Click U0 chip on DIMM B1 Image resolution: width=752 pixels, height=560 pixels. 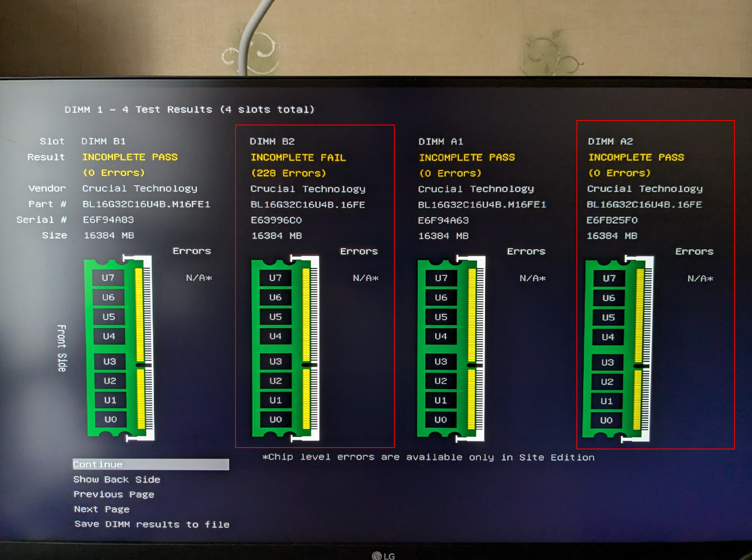tap(111, 419)
